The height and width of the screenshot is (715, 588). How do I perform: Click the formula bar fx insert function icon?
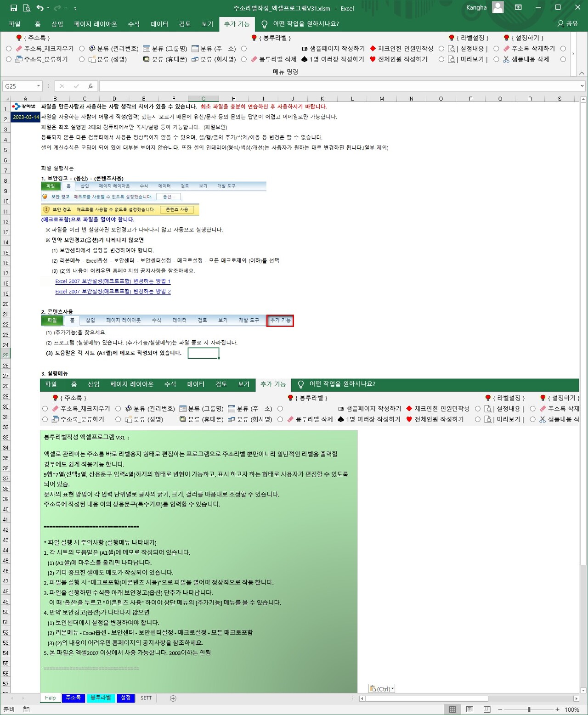[x=90, y=86]
